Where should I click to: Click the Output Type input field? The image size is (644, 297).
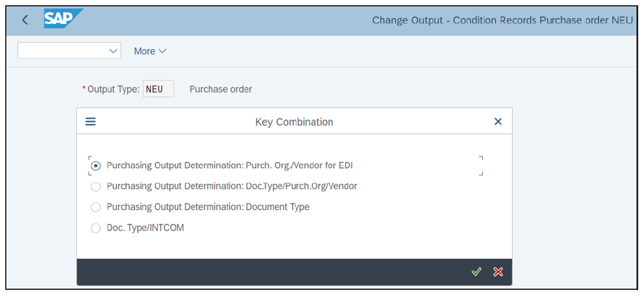(x=158, y=89)
